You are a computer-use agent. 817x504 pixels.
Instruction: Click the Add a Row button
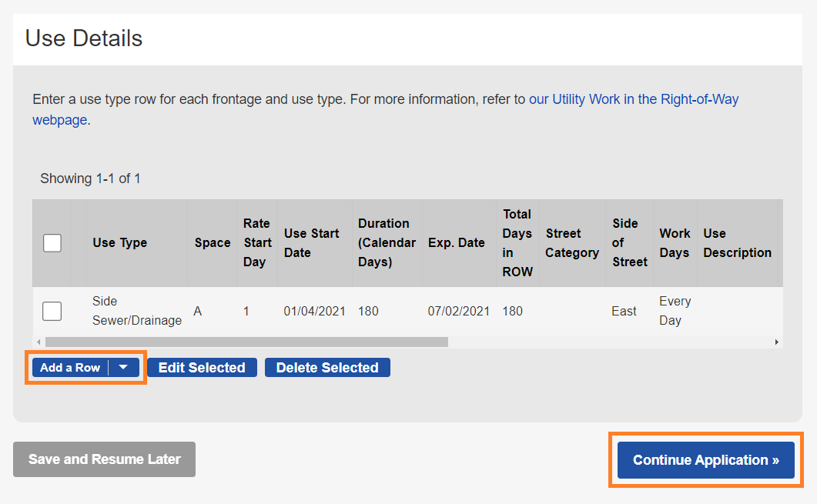70,368
